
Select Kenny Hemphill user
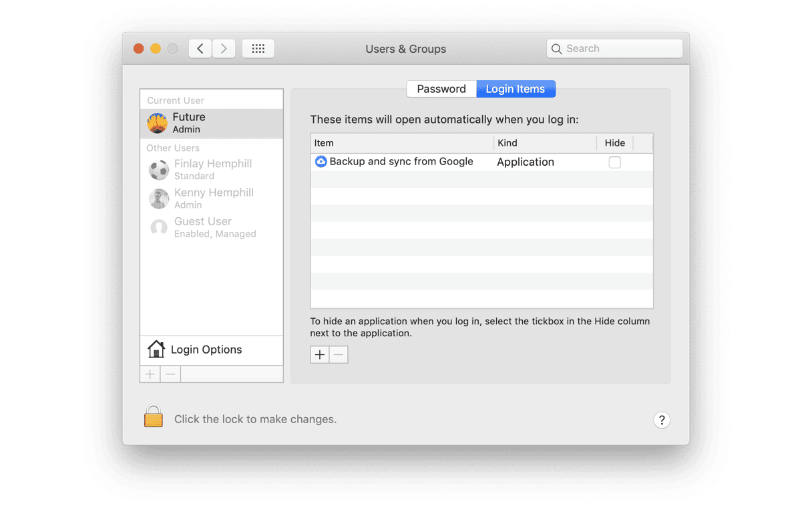[212, 199]
